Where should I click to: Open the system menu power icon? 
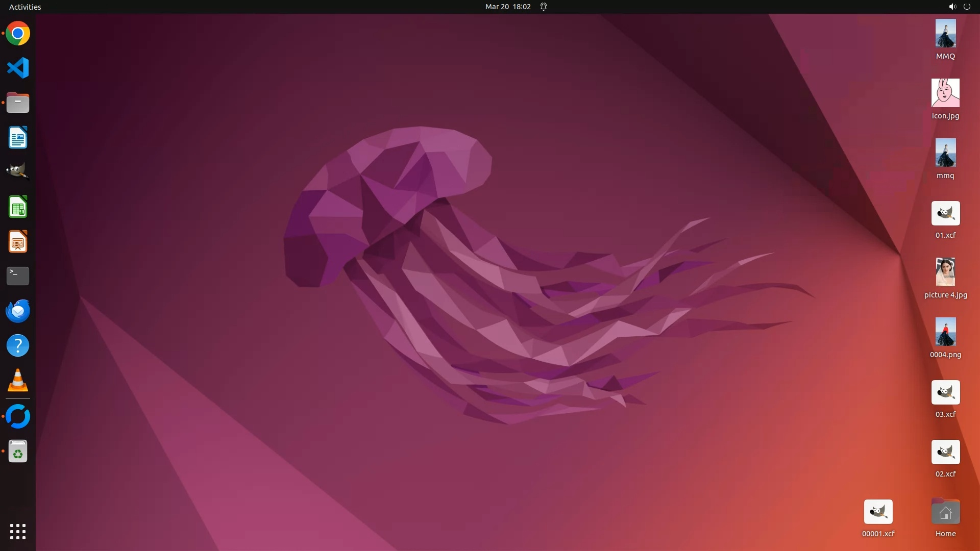point(967,7)
